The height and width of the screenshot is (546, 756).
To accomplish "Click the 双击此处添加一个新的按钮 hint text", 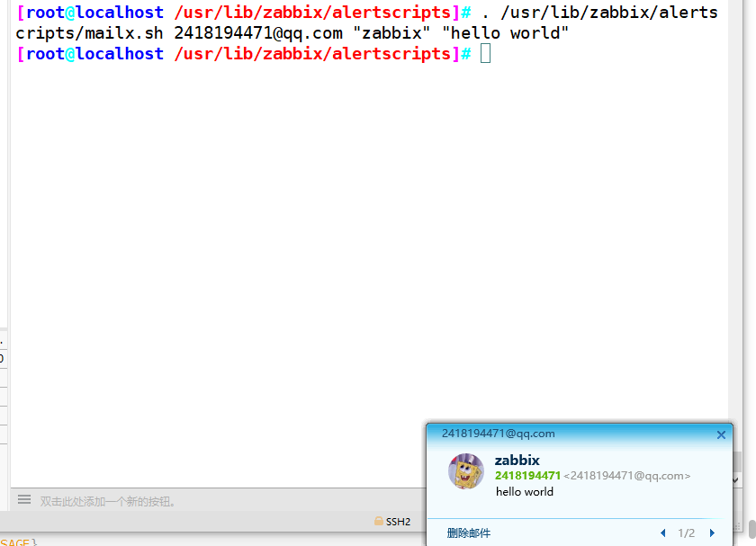I will [107, 502].
